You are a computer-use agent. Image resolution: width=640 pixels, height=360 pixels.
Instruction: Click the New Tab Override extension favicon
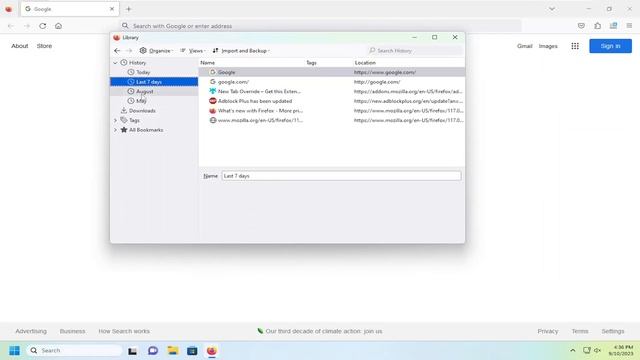pyautogui.click(x=213, y=91)
